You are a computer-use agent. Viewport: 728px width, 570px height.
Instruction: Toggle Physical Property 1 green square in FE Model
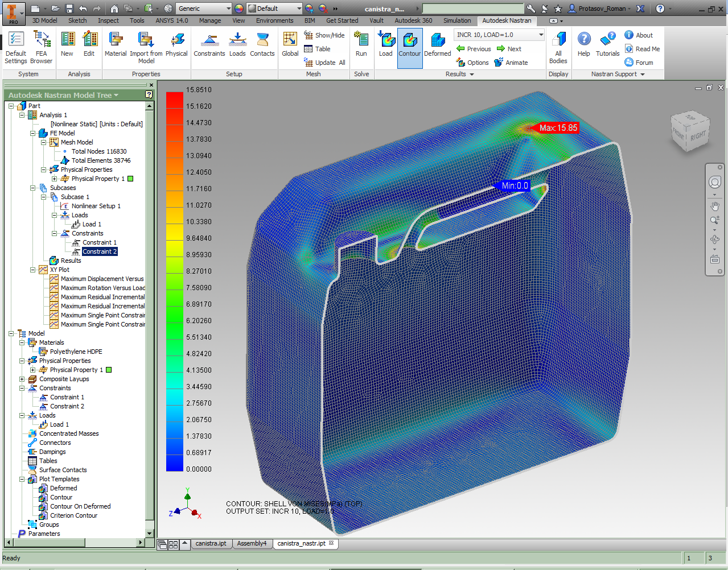click(x=130, y=179)
